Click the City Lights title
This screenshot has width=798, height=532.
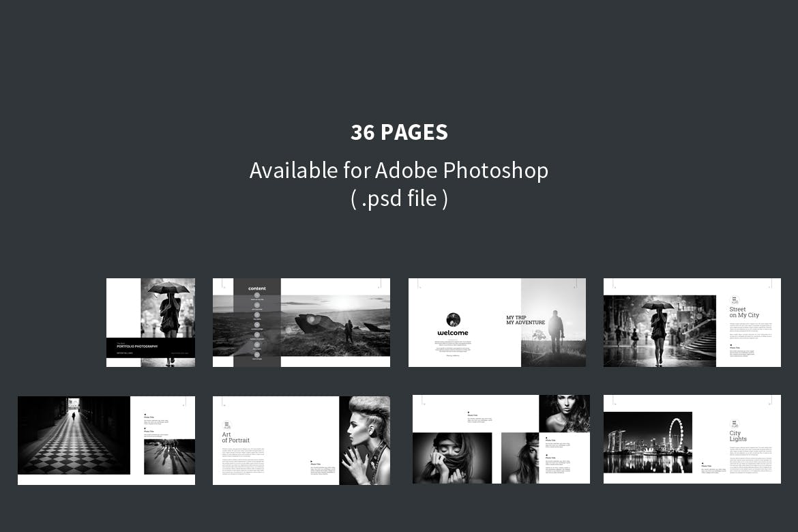739,436
